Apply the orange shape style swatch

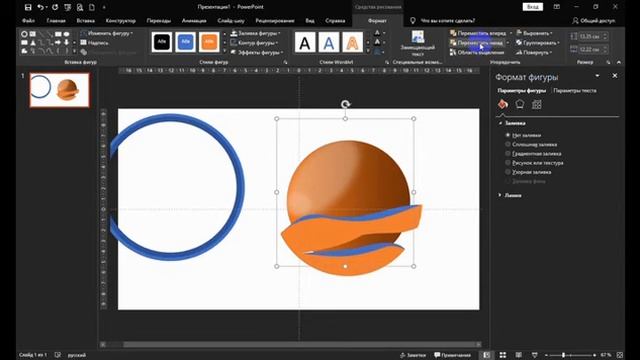pyautogui.click(x=209, y=42)
